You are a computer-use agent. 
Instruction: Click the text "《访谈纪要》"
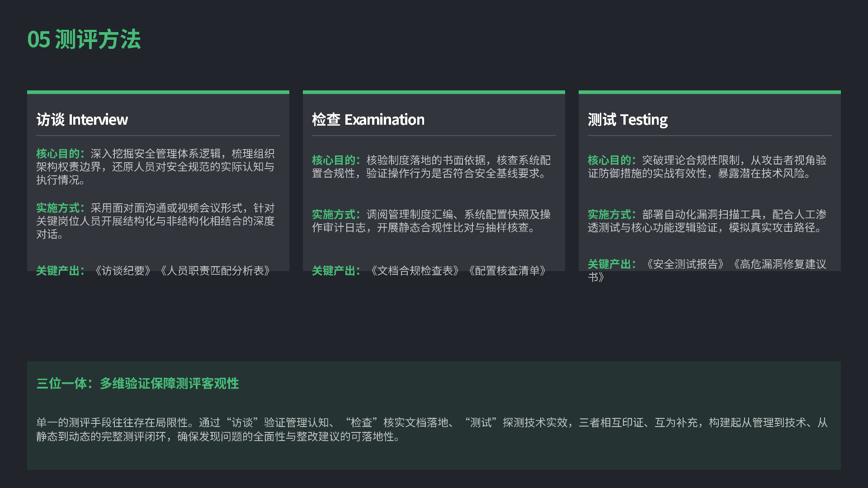pos(123,271)
